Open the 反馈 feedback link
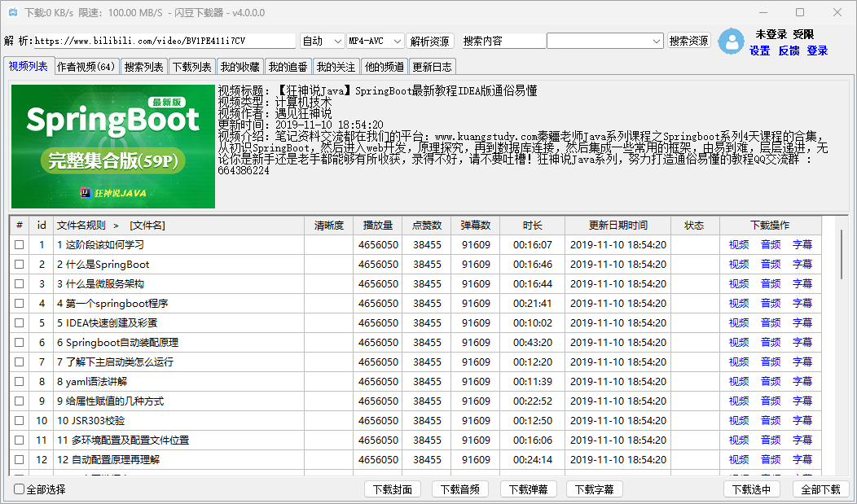857x504 pixels. (x=789, y=50)
